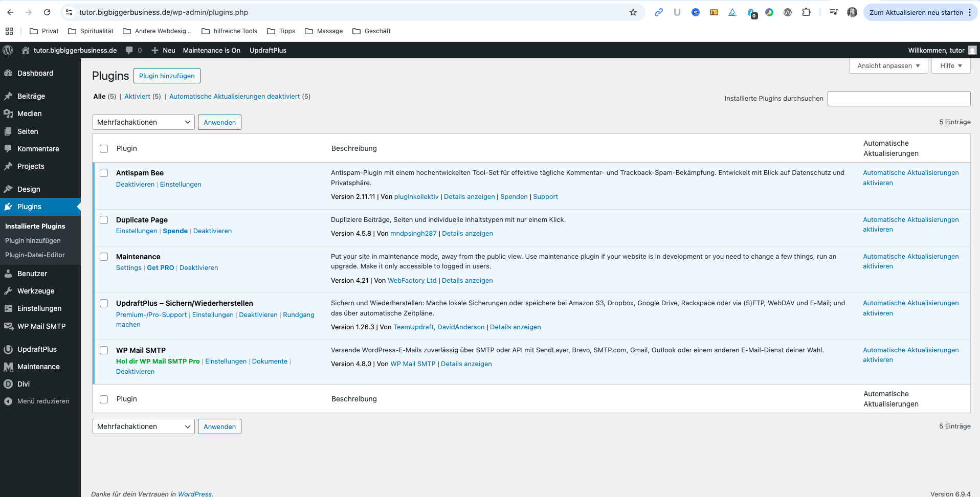Open Geschäft bookmarks folder
The height and width of the screenshot is (497, 980).
pyautogui.click(x=372, y=31)
